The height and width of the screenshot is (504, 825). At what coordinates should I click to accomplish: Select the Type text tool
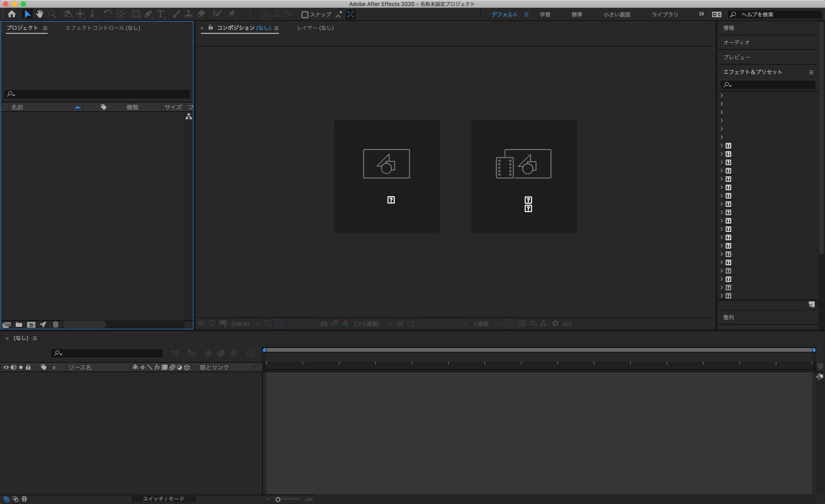coord(161,14)
